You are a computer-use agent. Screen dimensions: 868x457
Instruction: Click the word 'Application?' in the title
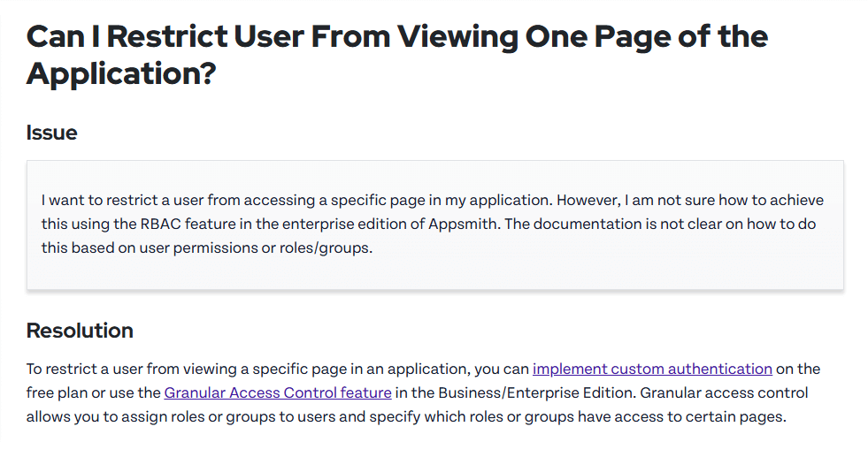121,73
